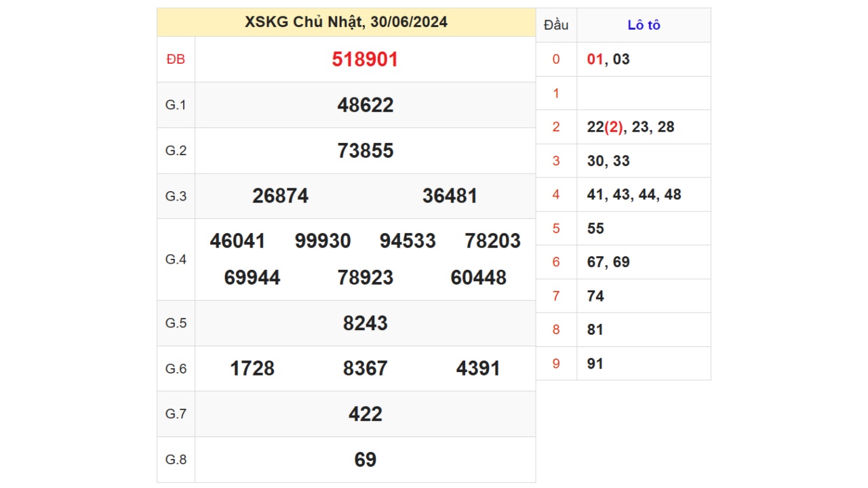Click the XSKG Chủ Nhật, 30/06/2024 header
This screenshot has height=488, width=868.
(346, 22)
